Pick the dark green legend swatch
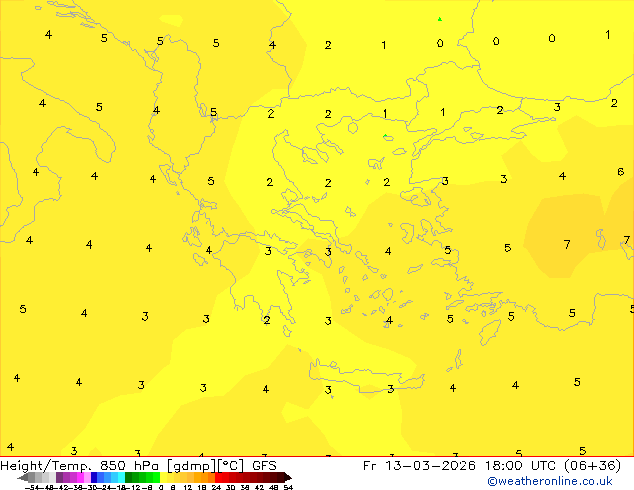 tap(129, 477)
